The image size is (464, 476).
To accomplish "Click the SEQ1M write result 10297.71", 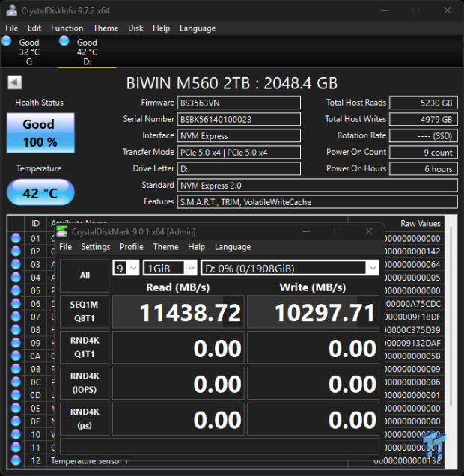I will click(313, 312).
